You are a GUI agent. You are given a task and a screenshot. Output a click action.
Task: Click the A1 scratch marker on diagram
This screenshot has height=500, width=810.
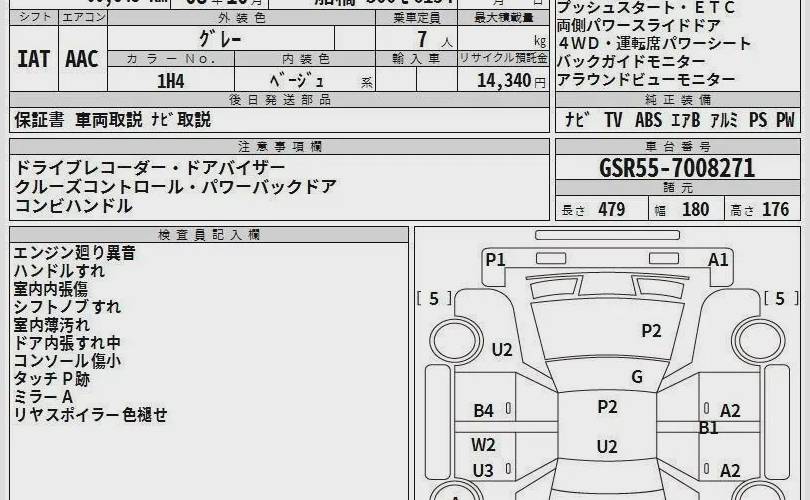point(718,260)
